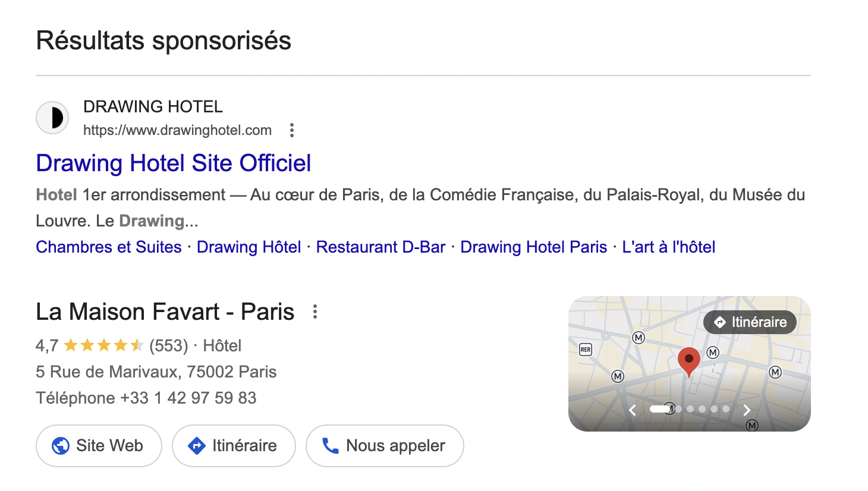The image size is (868, 491).
Task: Click the diamond icon in map Itinéraire chip
Action: [720, 322]
